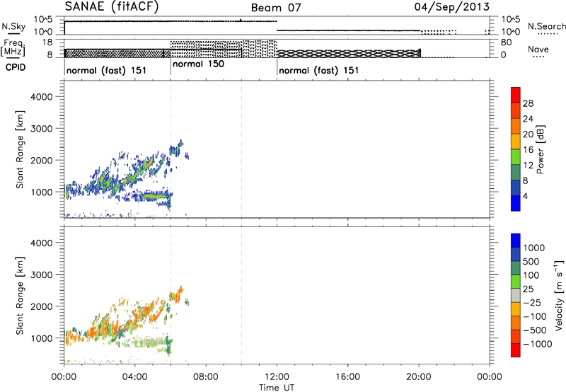Click the "-25" tick on Velocity colorbar

[x=532, y=302]
